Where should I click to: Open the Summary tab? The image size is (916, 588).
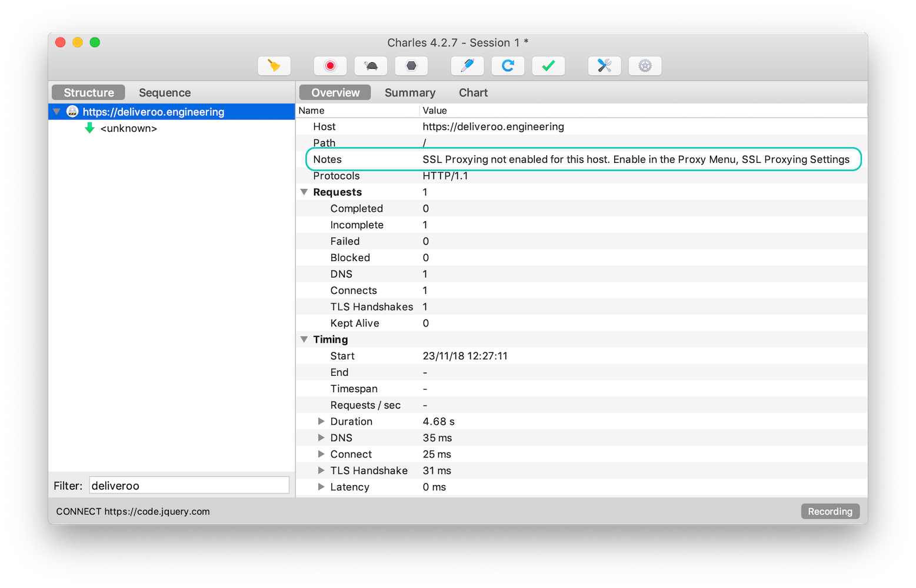point(410,93)
